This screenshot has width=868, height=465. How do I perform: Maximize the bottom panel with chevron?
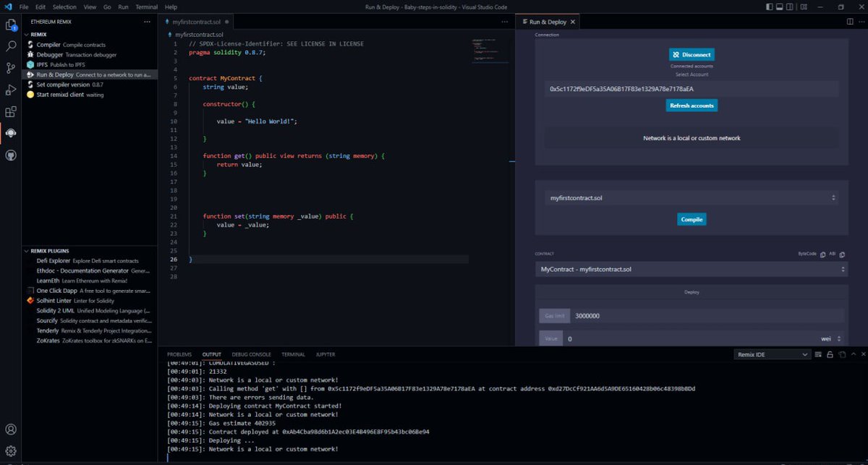[853, 354]
